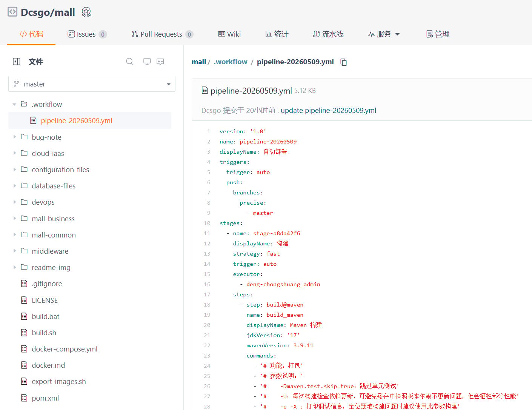This screenshot has width=532, height=410.
Task: Expand the readme-img folder arrow
Action: 14,267
